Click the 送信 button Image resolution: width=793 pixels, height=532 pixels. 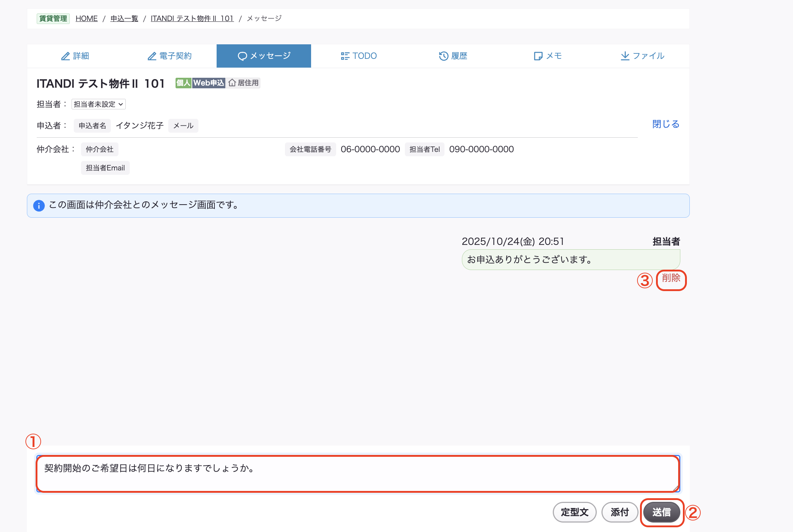[661, 512]
